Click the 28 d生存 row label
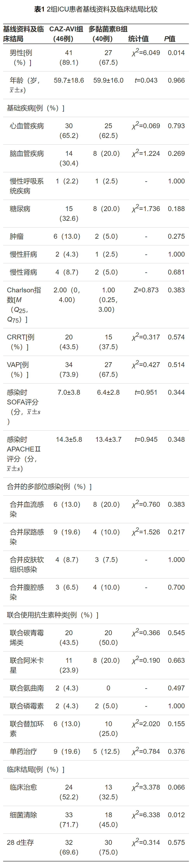191x868 pixels. (20, 842)
